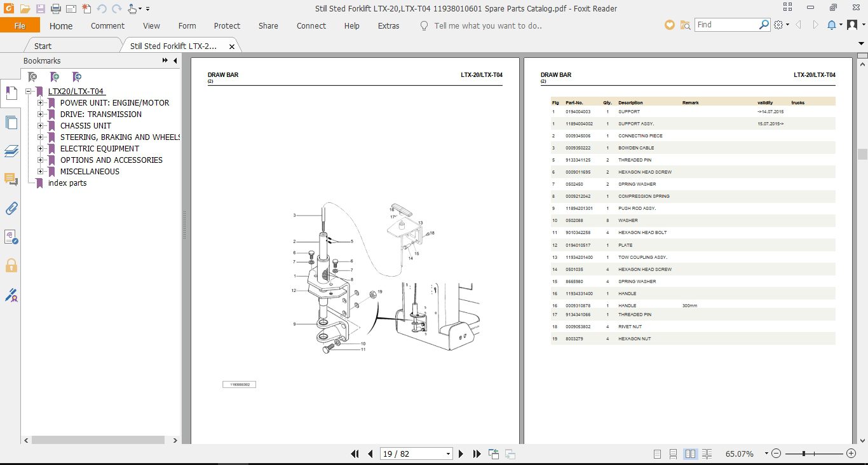
Task: Click the zoom slider handle
Action: [x=804, y=454]
